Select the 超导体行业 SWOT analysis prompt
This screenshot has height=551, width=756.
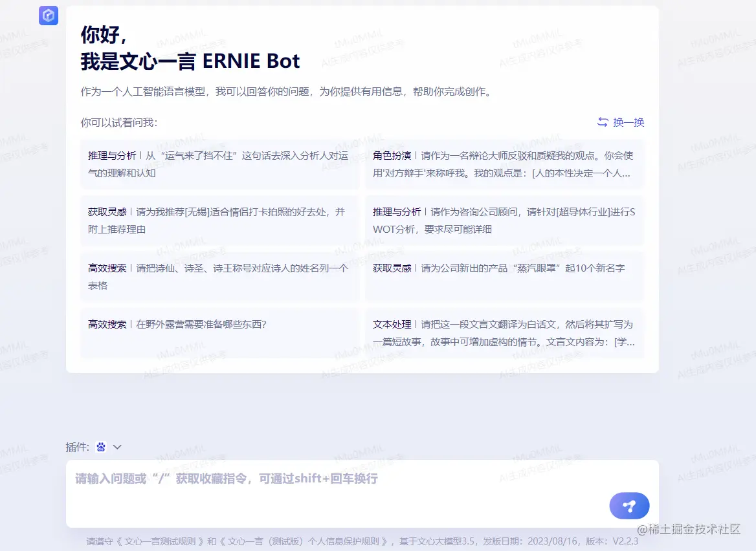click(x=504, y=221)
